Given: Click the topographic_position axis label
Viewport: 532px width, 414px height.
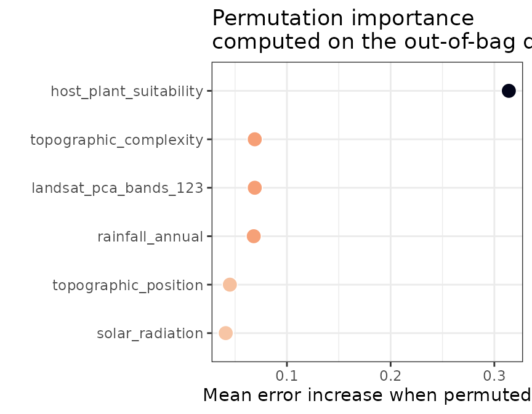Looking at the screenshot, I should pos(127,285).
